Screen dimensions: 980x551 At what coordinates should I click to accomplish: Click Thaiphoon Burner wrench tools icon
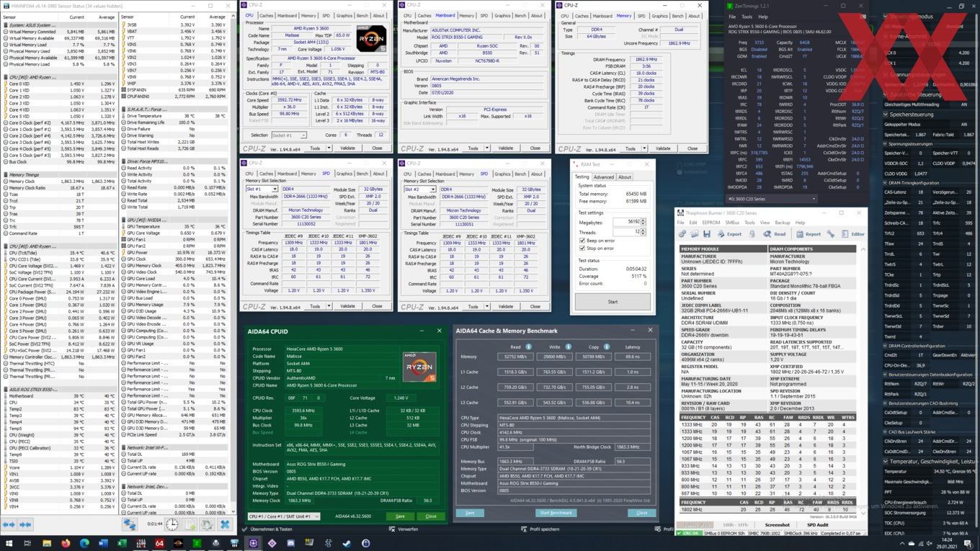point(831,234)
